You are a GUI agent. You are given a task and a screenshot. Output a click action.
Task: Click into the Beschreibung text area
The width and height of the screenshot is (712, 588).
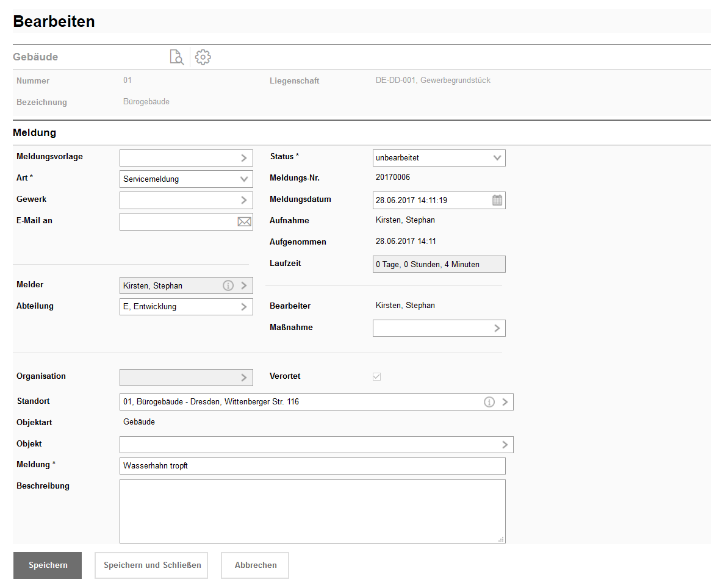coord(312,511)
